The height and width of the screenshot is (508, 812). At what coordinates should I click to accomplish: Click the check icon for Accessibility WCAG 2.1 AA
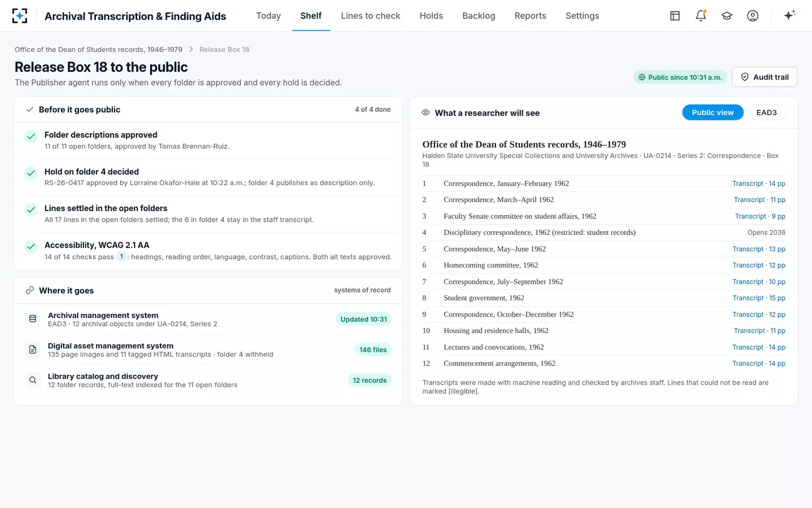[31, 246]
